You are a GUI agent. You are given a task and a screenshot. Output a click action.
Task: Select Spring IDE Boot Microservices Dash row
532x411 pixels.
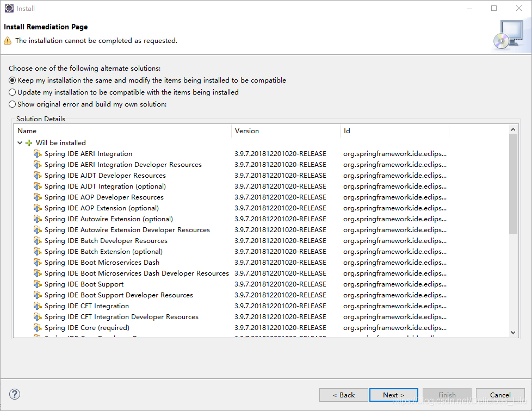point(102,262)
